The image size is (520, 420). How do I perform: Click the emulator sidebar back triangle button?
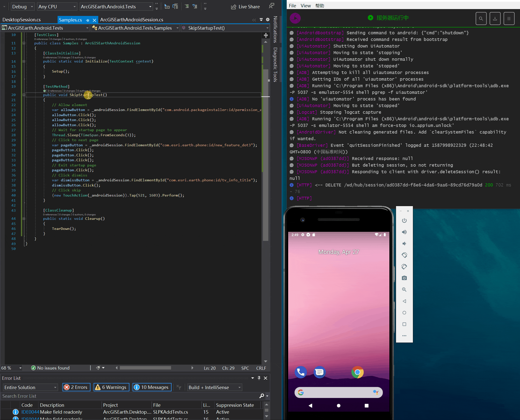404,301
